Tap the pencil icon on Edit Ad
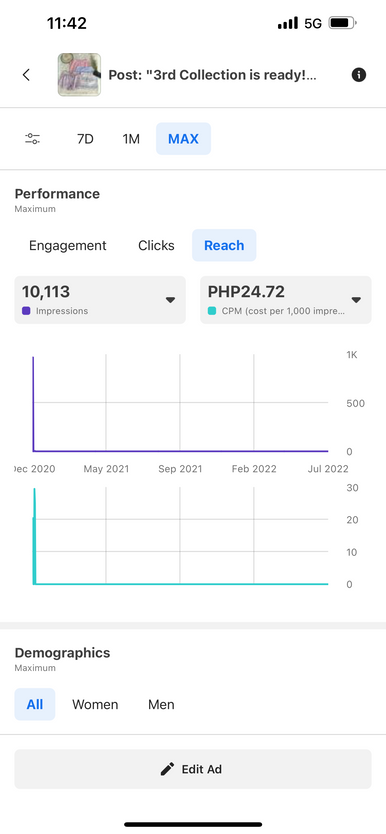Screen dimensions: 386x834 pyautogui.click(x=167, y=769)
